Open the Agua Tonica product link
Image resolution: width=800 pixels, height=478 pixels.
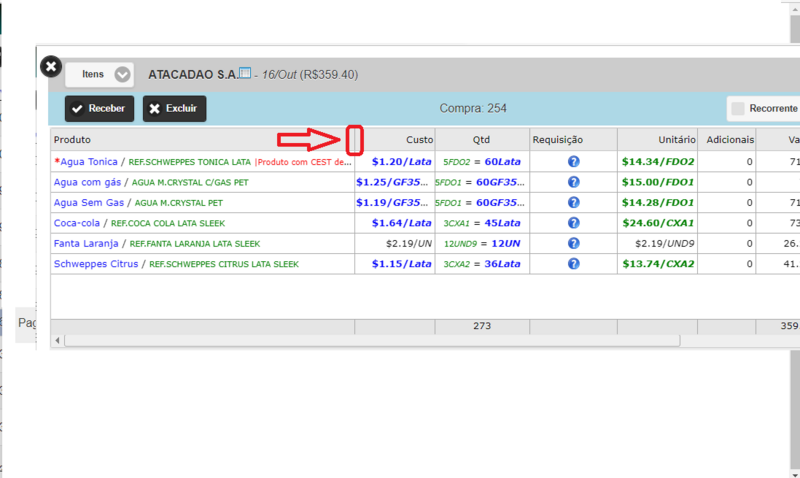[89, 162]
